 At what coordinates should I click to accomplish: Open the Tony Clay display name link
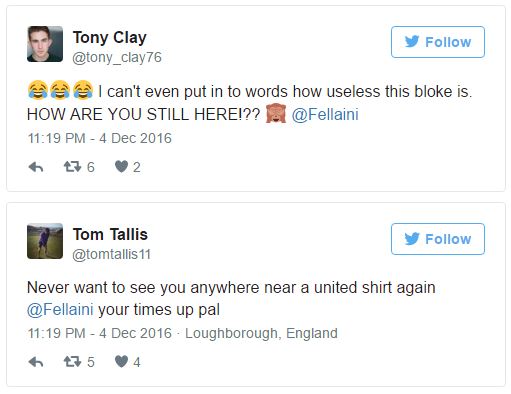coord(110,38)
